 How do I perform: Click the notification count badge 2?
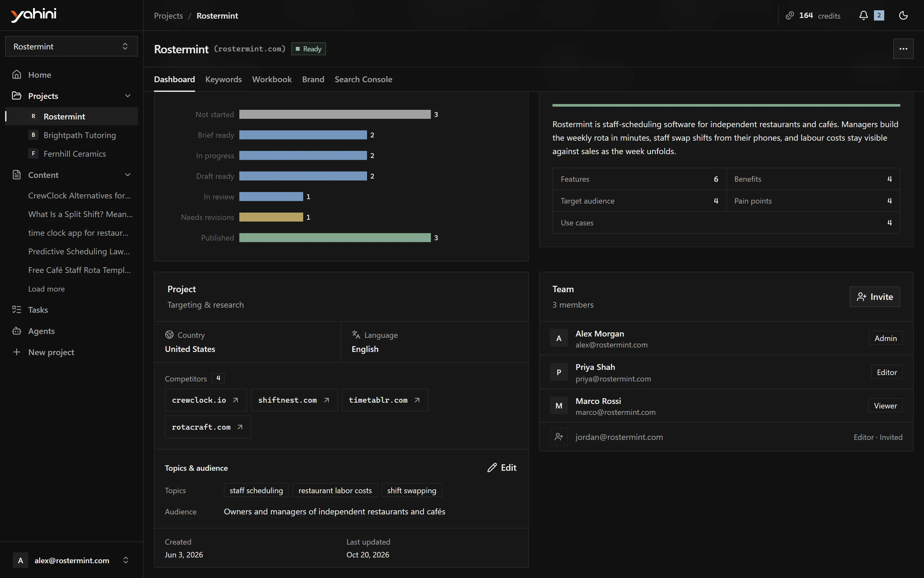point(879,15)
